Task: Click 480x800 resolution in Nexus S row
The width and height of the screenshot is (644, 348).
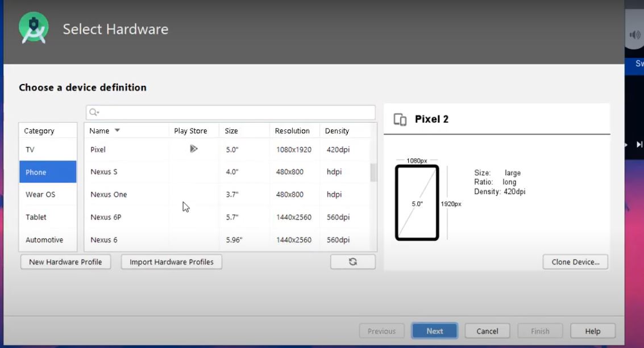Action: 289,172
